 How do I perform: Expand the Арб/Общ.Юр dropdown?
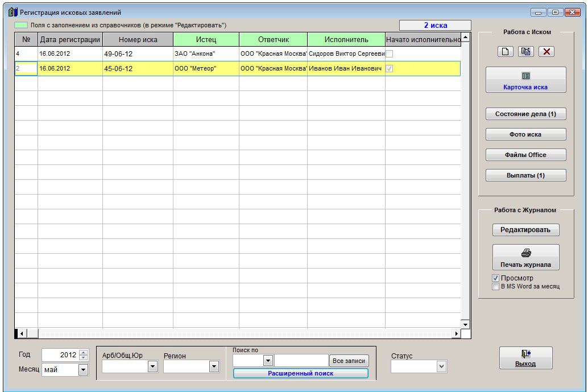[152, 366]
